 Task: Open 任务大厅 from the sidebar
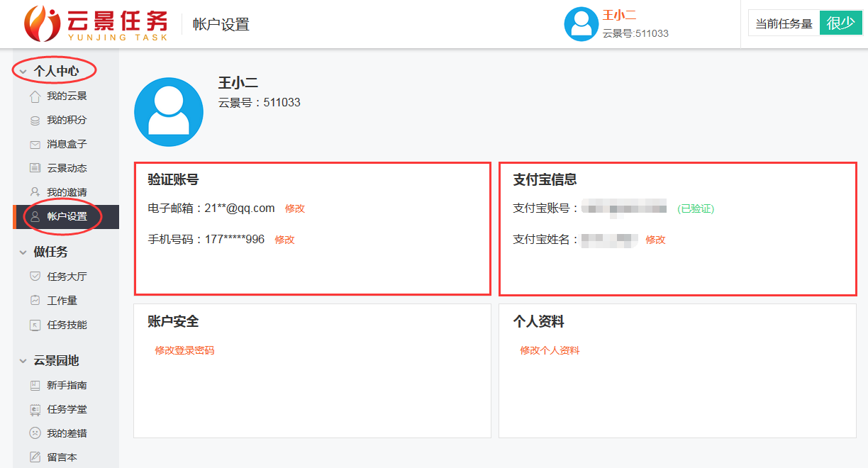(66, 277)
